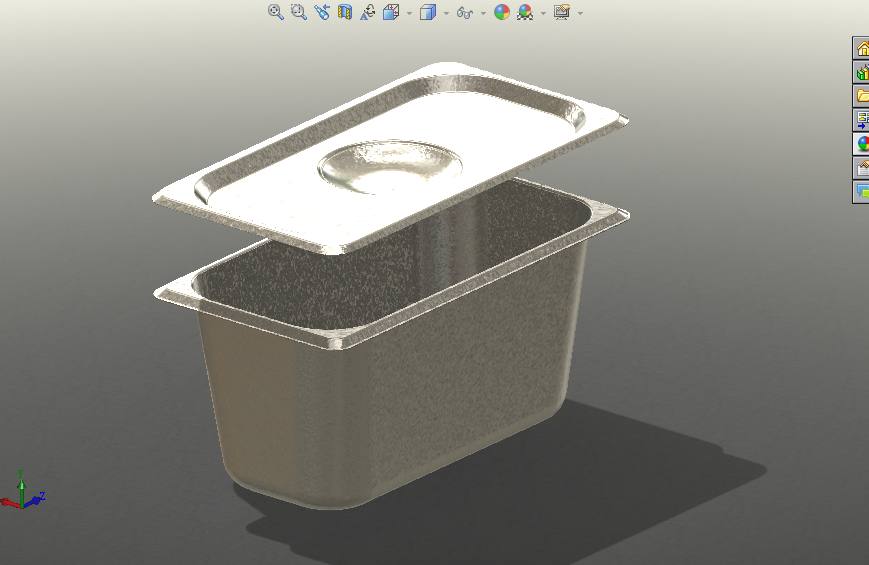Toggle the Section View tool
This screenshot has height=565, width=869.
coord(345,12)
